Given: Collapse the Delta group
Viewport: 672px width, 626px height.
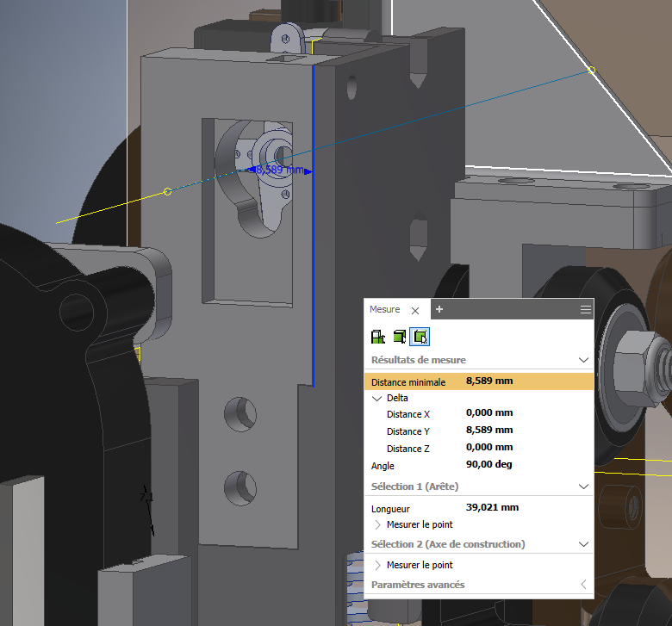Looking at the screenshot, I should 376,399.
